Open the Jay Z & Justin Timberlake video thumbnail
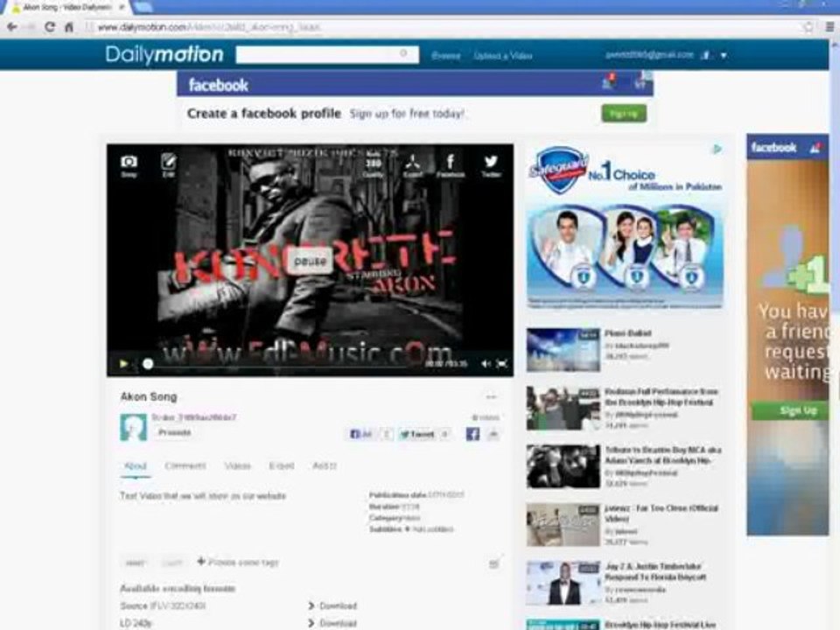The width and height of the screenshot is (840, 630). pos(563,584)
